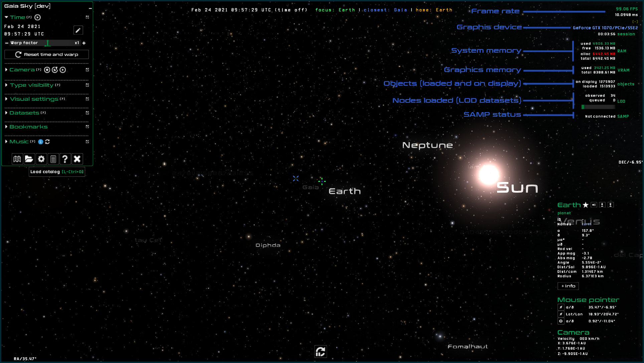Open preferences with gear icon
This screenshot has height=363, width=644.
coord(41,159)
